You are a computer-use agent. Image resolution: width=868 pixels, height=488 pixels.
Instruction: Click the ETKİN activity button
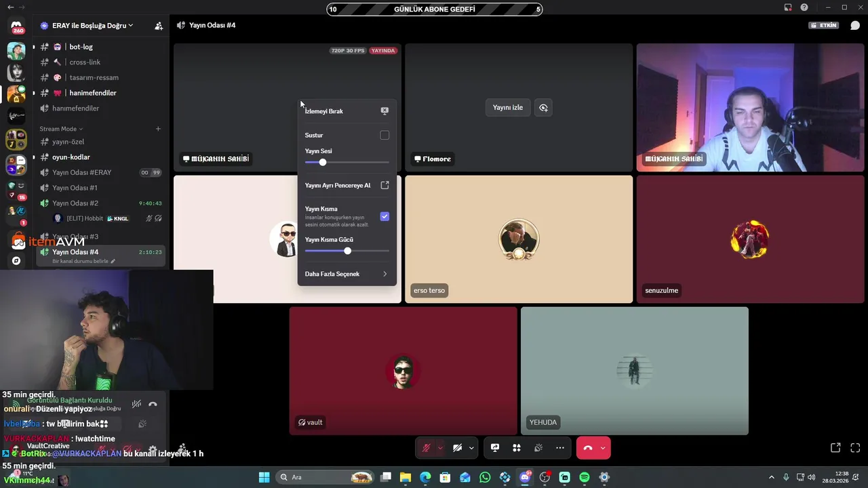click(x=824, y=25)
